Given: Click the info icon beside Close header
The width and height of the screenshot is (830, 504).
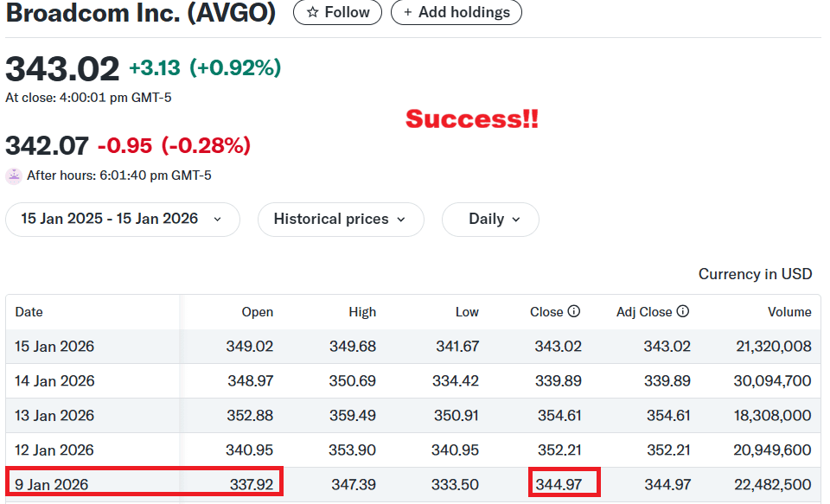Looking at the screenshot, I should (x=573, y=311).
